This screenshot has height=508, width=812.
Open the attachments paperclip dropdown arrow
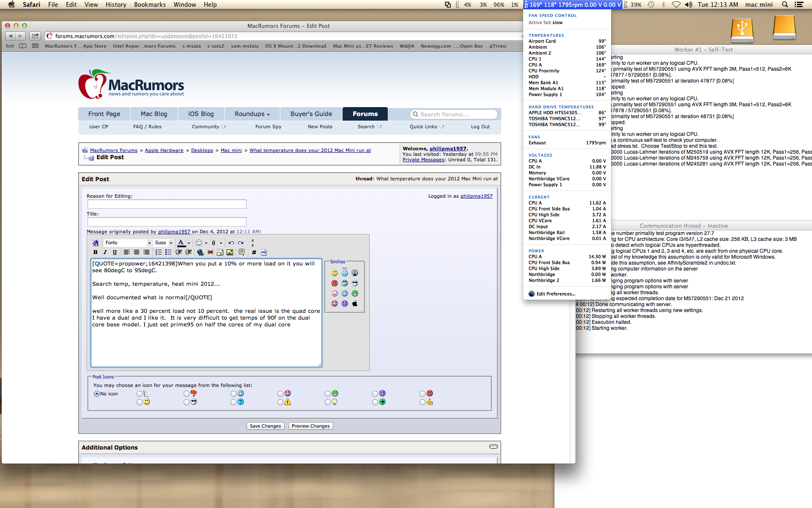[x=221, y=243]
